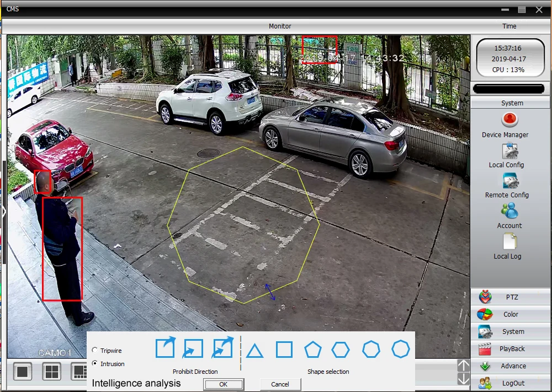Open the Color panel tab
This screenshot has width=552, height=392.
511,314
